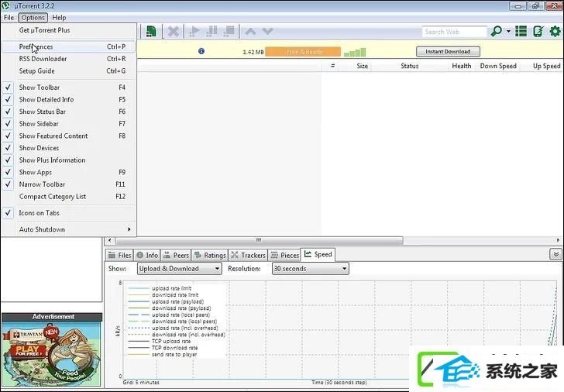The image size is (564, 392).
Task: Click the Move Down Queue arrow
Action: click(x=267, y=32)
